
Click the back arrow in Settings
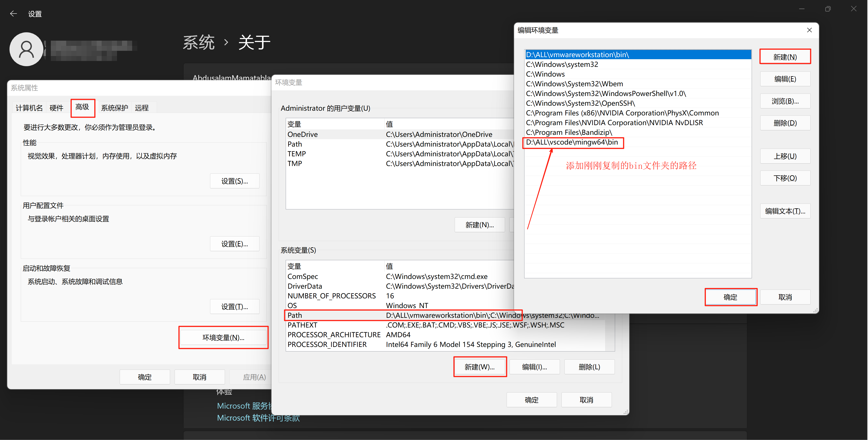point(14,14)
